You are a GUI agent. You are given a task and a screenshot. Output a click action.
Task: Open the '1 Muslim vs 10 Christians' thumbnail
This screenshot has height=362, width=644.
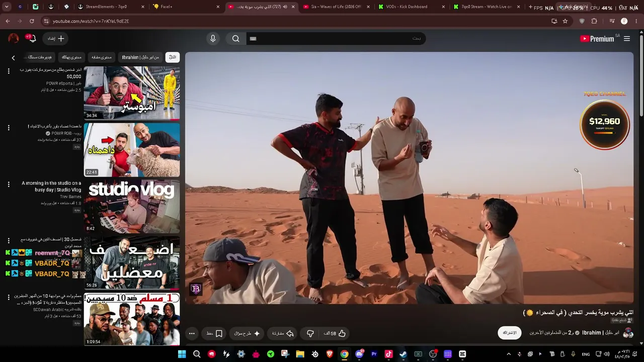click(x=132, y=319)
